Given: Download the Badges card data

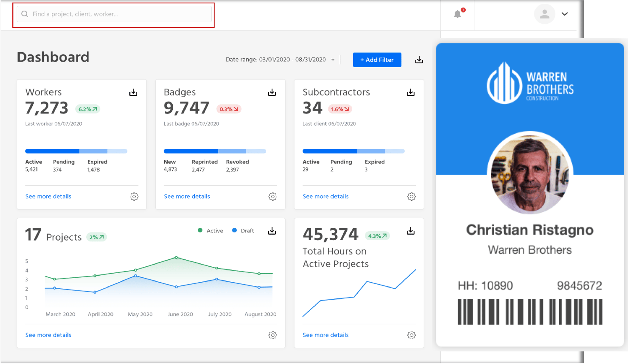Looking at the screenshot, I should [x=272, y=92].
